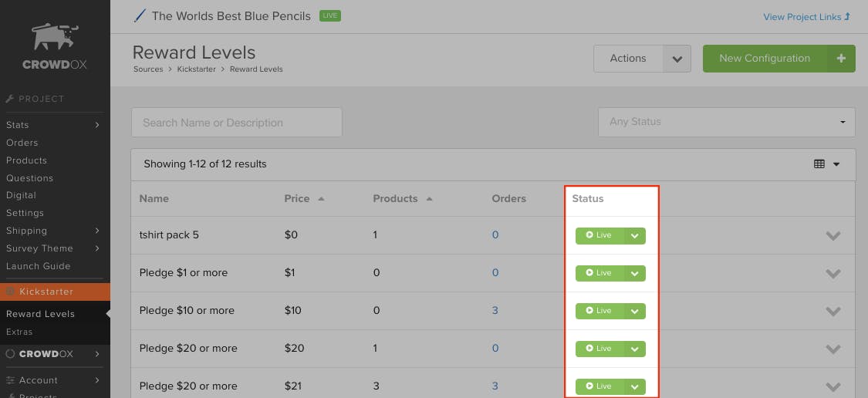Expand the CrowdOx sidebar section

point(53,354)
